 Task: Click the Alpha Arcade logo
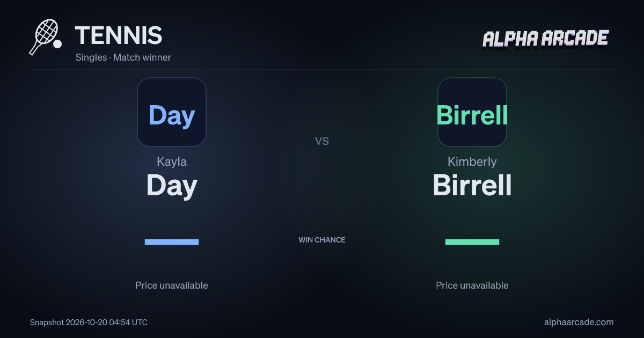click(x=545, y=39)
